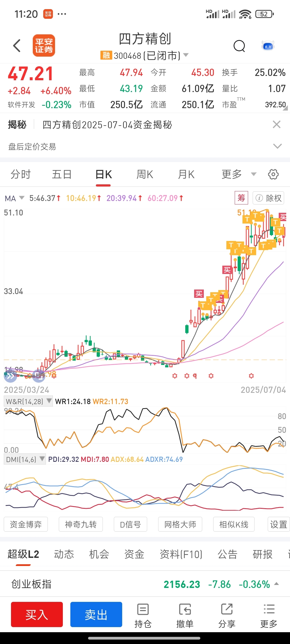Image resolution: width=290 pixels, height=644 pixels.
Task: Switch to 周K chart tab
Action: (145, 174)
